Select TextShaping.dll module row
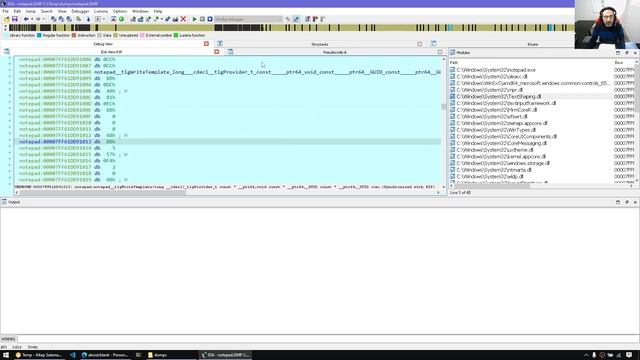 pyautogui.click(x=543, y=96)
